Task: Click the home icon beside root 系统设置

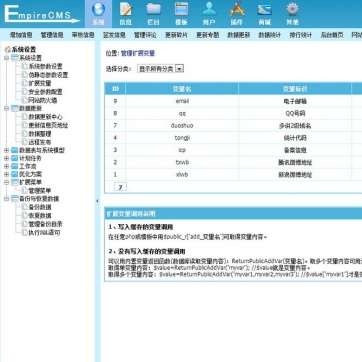Action: 7,50
